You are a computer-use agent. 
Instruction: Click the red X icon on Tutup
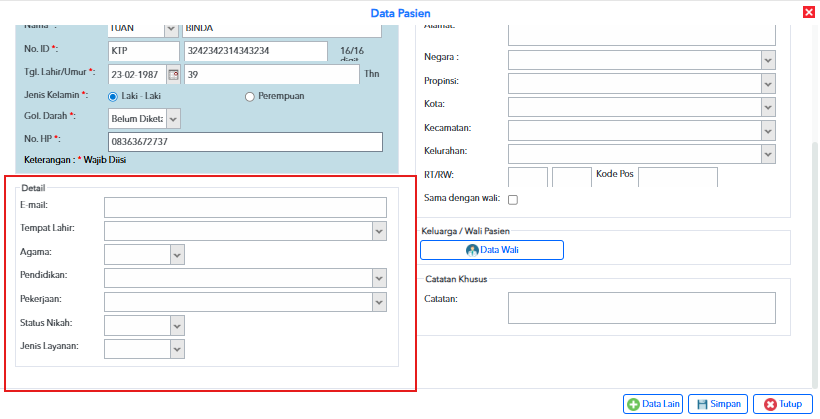(x=770, y=404)
